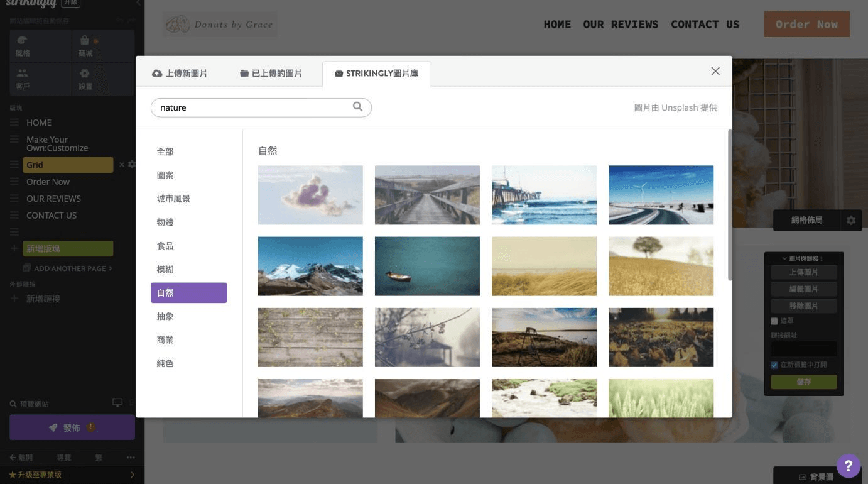Toggle the 遮罩 overlay checkbox
Image resolution: width=868 pixels, height=484 pixels.
click(774, 321)
